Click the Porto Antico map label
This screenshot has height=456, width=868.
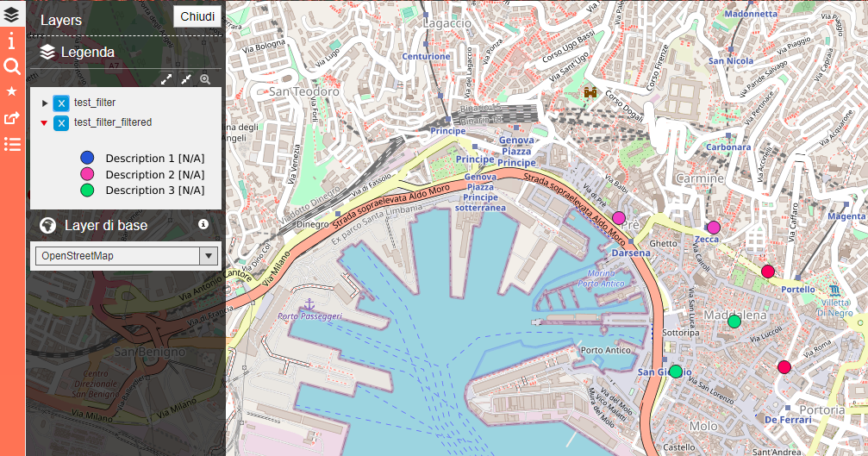(606, 350)
